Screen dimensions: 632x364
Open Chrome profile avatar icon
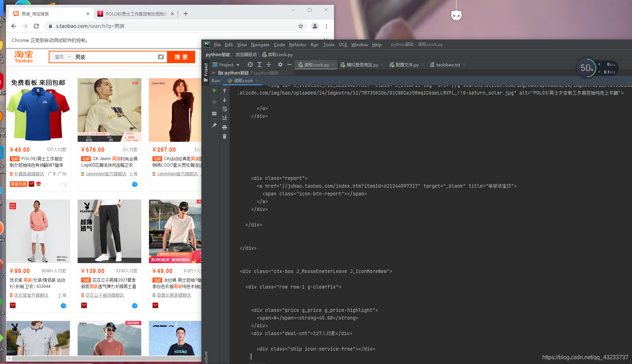tap(315, 26)
